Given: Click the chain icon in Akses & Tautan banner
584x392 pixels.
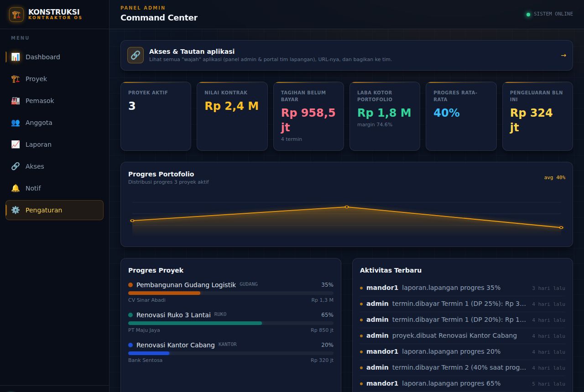Looking at the screenshot, I should pyautogui.click(x=136, y=55).
